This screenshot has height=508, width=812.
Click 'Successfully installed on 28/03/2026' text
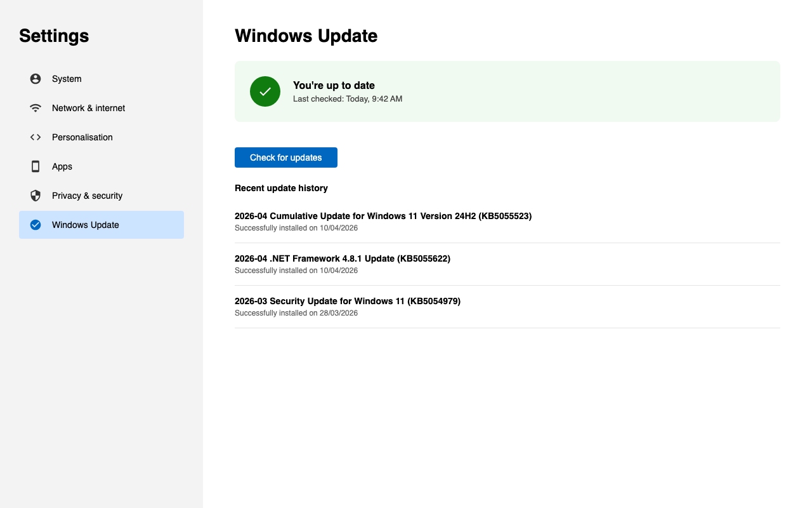pyautogui.click(x=296, y=313)
